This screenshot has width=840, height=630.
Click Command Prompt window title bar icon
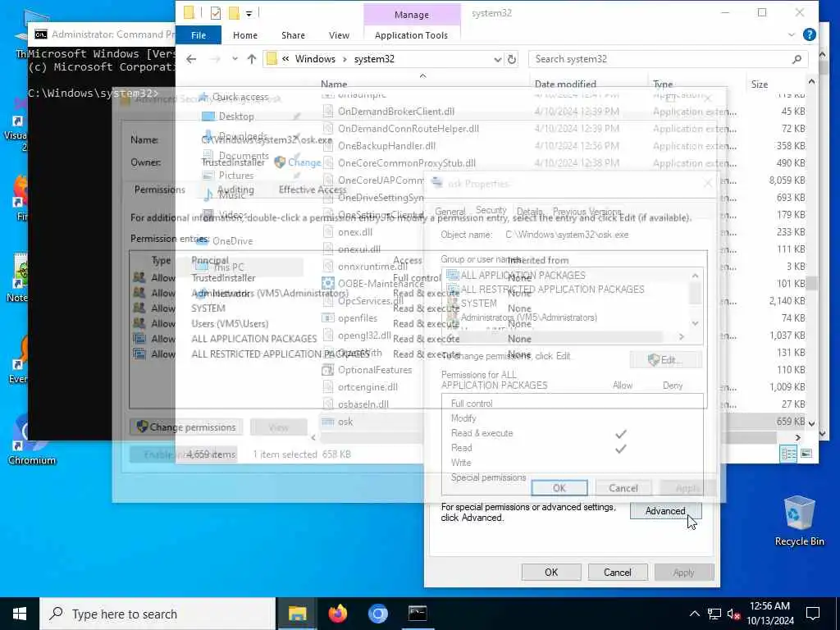pos(41,34)
